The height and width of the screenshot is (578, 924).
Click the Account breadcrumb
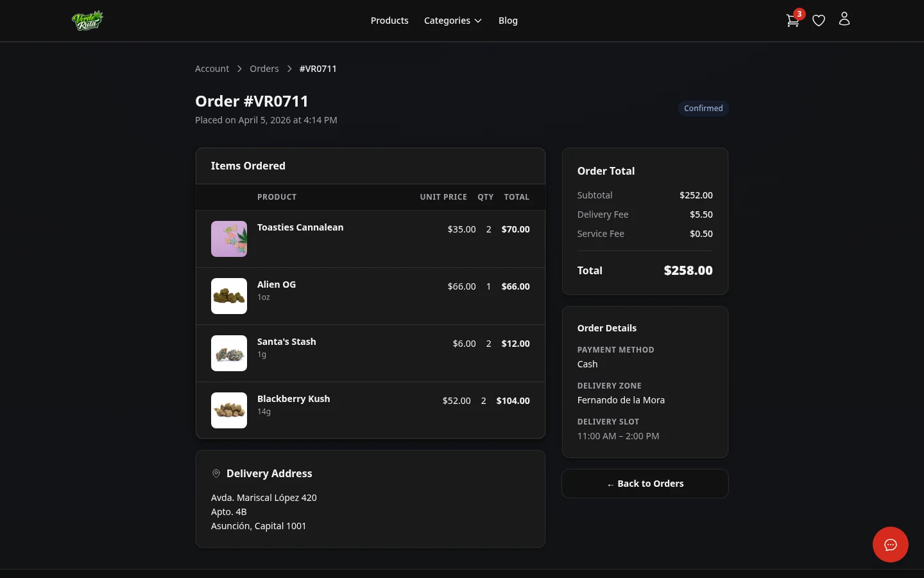pyautogui.click(x=212, y=68)
